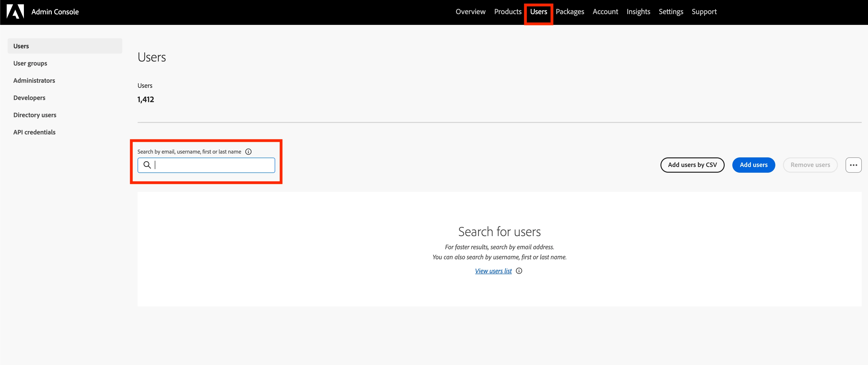Open the Settings tab
This screenshot has height=365, width=868.
670,12
